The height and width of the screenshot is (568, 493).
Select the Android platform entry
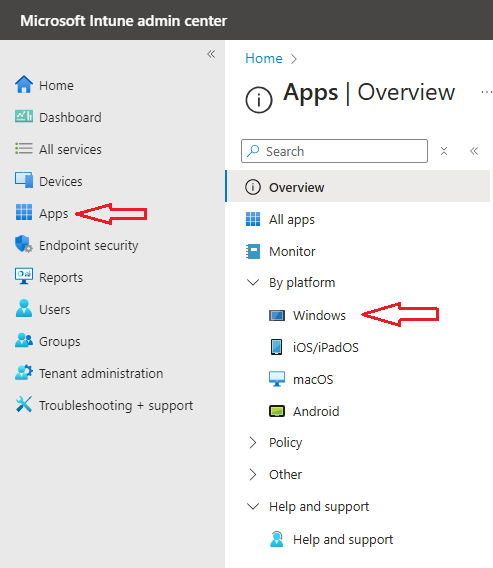pyautogui.click(x=316, y=412)
